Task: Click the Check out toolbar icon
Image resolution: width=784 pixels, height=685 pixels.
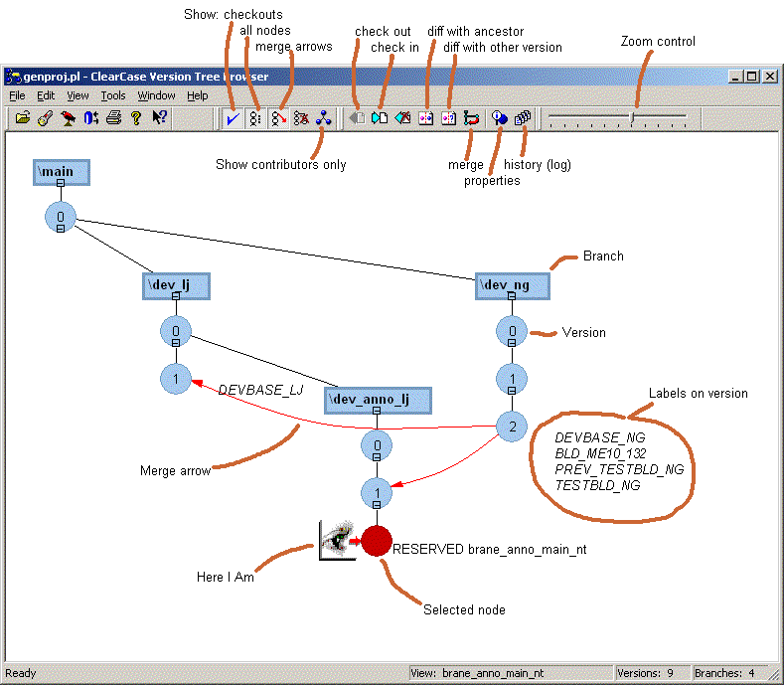Action: click(x=357, y=118)
